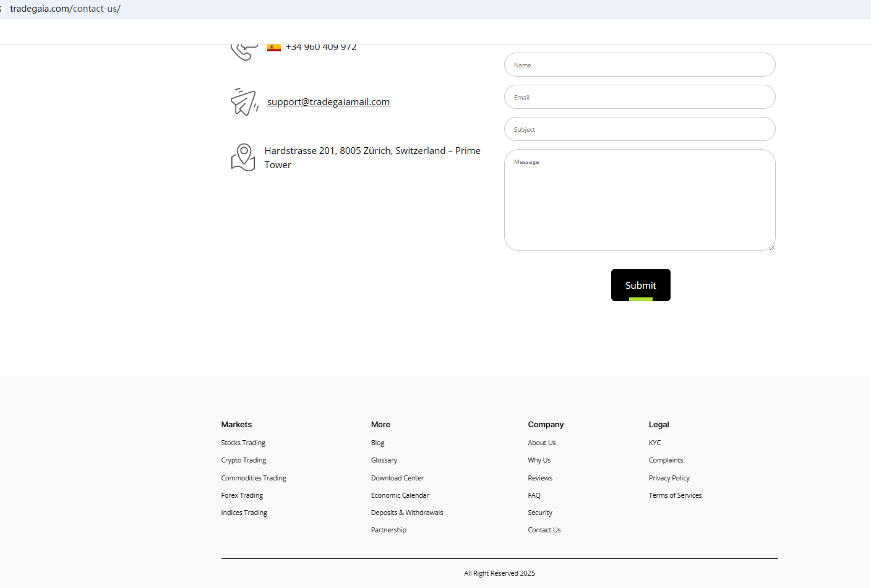Image resolution: width=871 pixels, height=588 pixels.
Task: Open support@tradegaiamail.com email link
Action: [x=328, y=102]
